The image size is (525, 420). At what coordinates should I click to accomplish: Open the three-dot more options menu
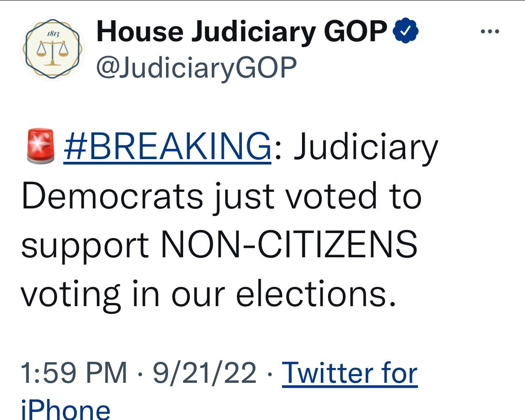(490, 32)
